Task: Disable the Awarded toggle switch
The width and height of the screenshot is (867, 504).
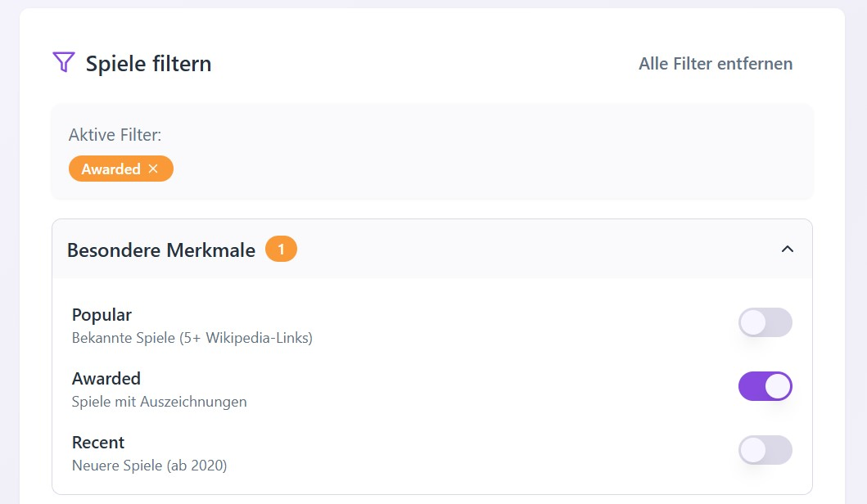Action: (765, 386)
